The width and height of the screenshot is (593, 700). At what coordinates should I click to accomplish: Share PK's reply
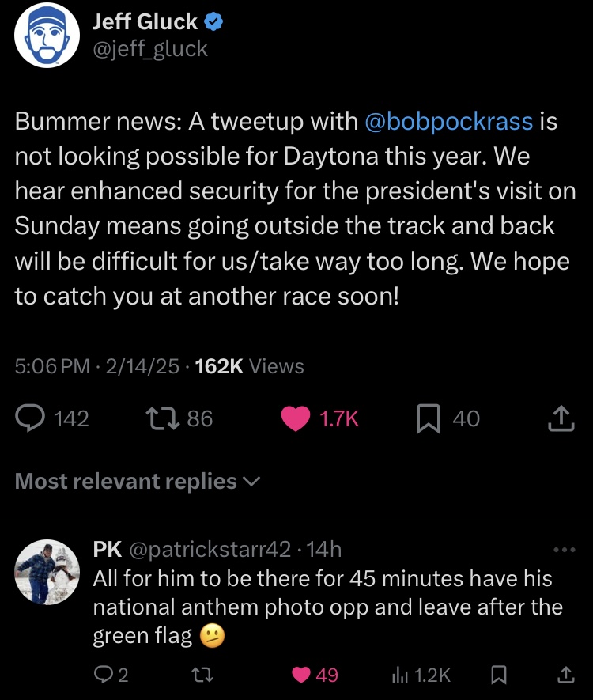pos(565,675)
